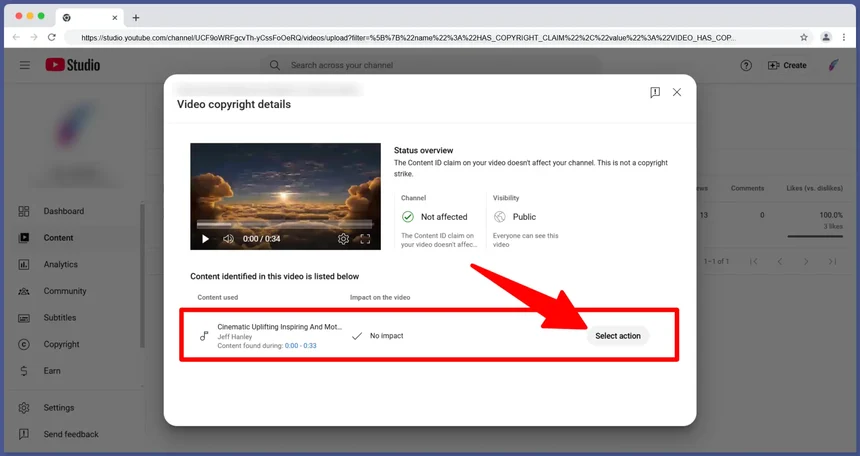
Task: Go to next page of video list
Action: (806, 262)
